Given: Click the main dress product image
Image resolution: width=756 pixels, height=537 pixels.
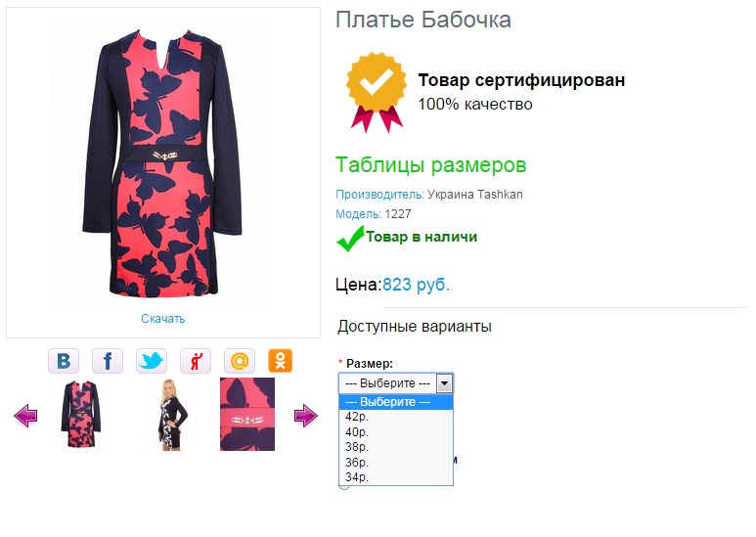Looking at the screenshot, I should point(163,164).
